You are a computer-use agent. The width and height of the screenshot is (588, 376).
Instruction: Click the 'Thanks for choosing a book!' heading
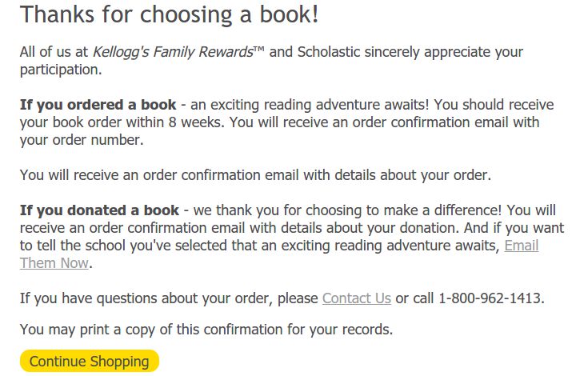click(x=168, y=14)
